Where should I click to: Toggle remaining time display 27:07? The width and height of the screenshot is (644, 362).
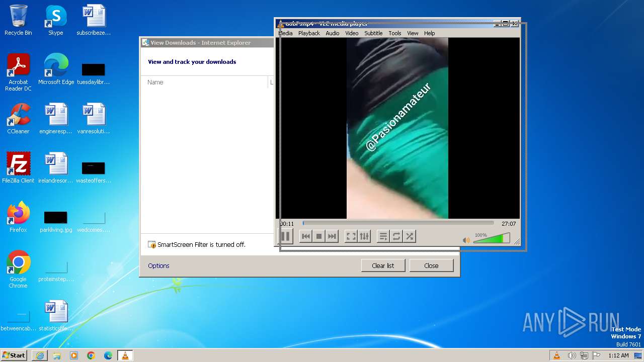pos(509,224)
